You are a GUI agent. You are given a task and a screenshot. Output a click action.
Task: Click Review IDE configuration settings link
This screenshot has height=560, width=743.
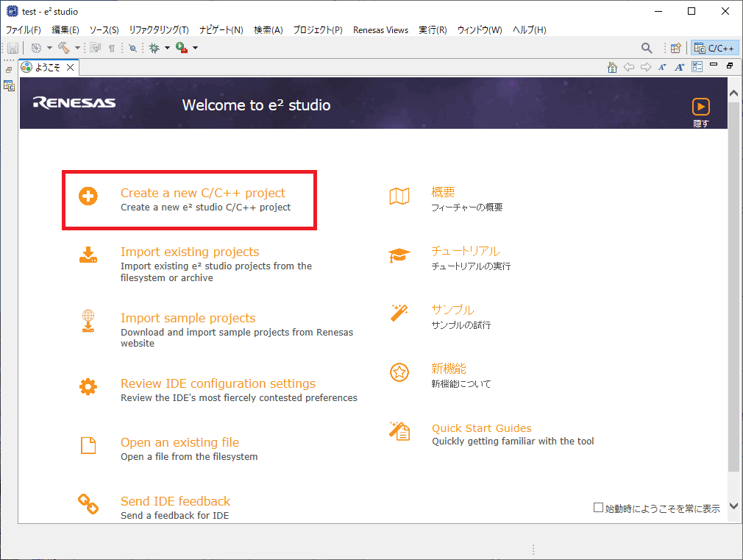pos(218,383)
